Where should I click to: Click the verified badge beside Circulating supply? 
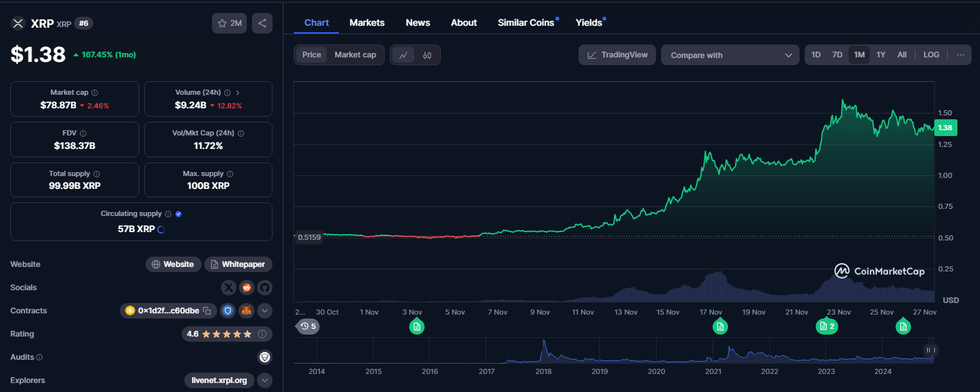(x=178, y=214)
